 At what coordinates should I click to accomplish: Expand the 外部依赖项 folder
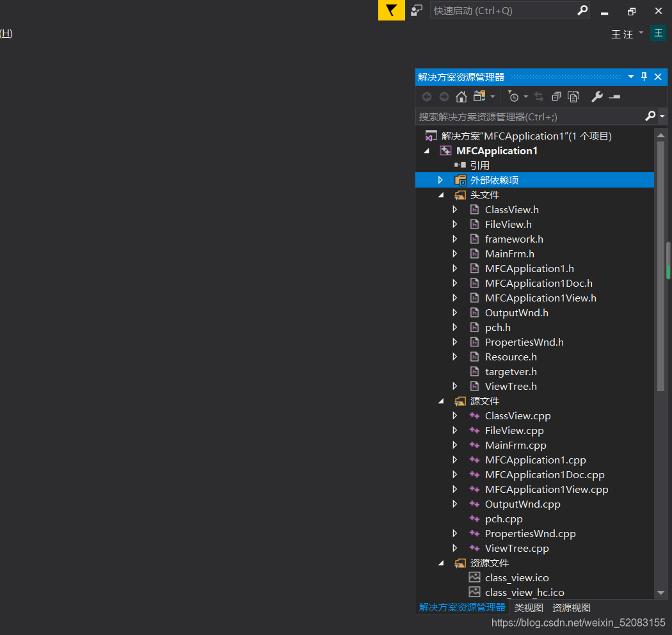pos(440,180)
